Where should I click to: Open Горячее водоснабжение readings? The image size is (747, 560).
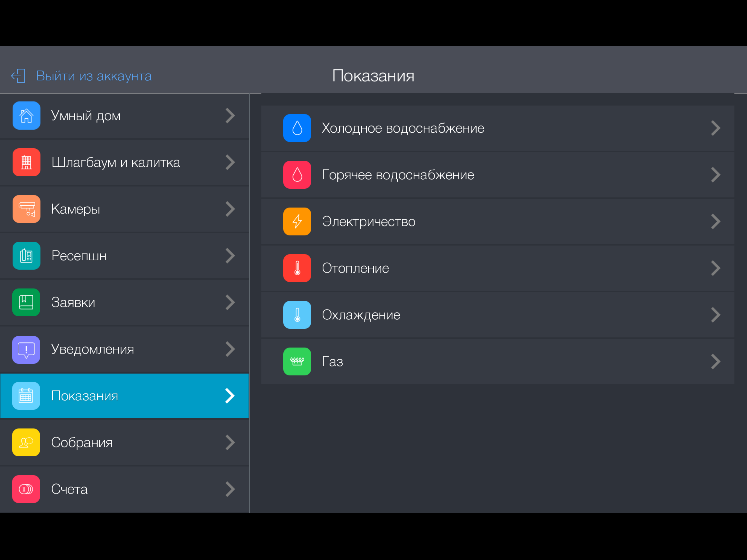498,175
